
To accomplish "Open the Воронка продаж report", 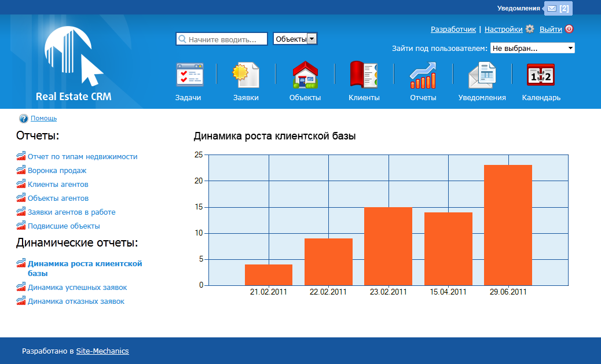I will point(57,171).
